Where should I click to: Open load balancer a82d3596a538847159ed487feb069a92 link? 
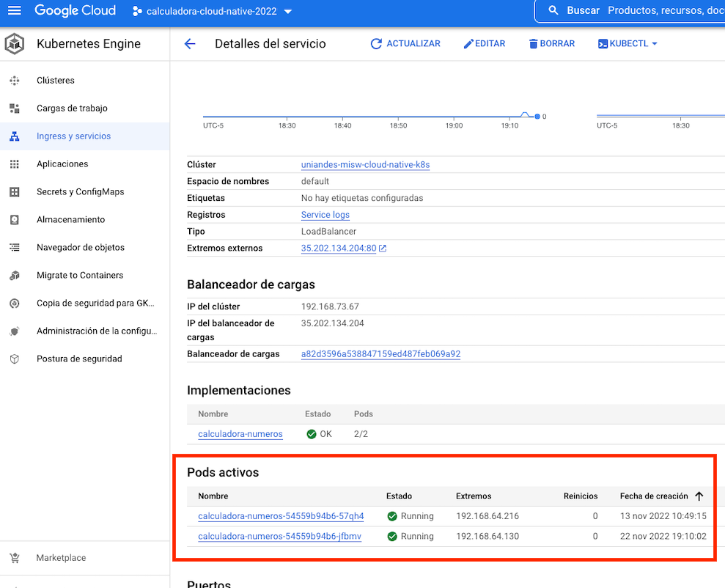coord(380,353)
